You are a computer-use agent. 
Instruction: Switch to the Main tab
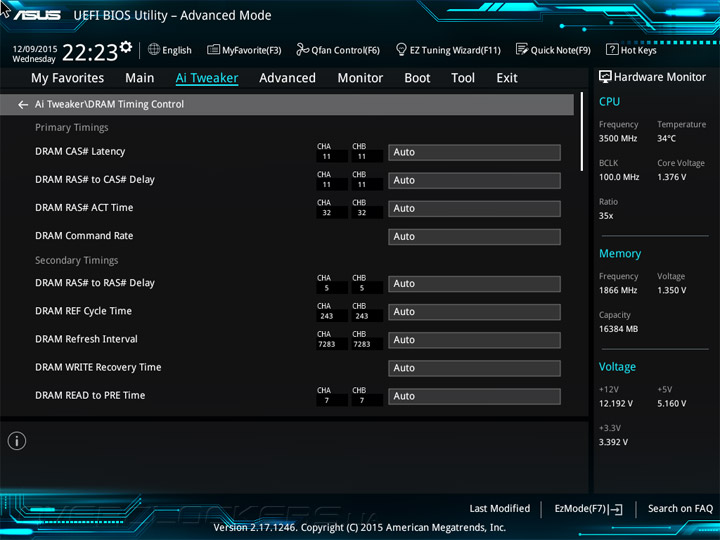click(140, 78)
